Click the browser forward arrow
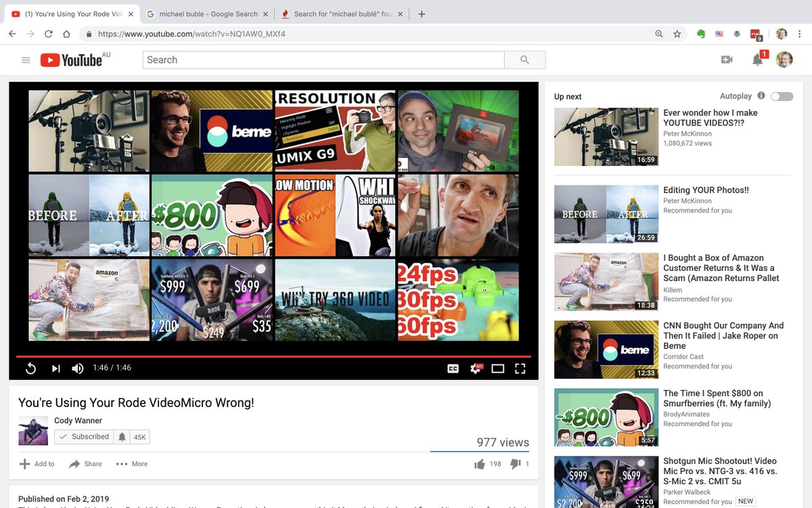Screen dimensions: 812x508 pyautogui.click(x=30, y=33)
